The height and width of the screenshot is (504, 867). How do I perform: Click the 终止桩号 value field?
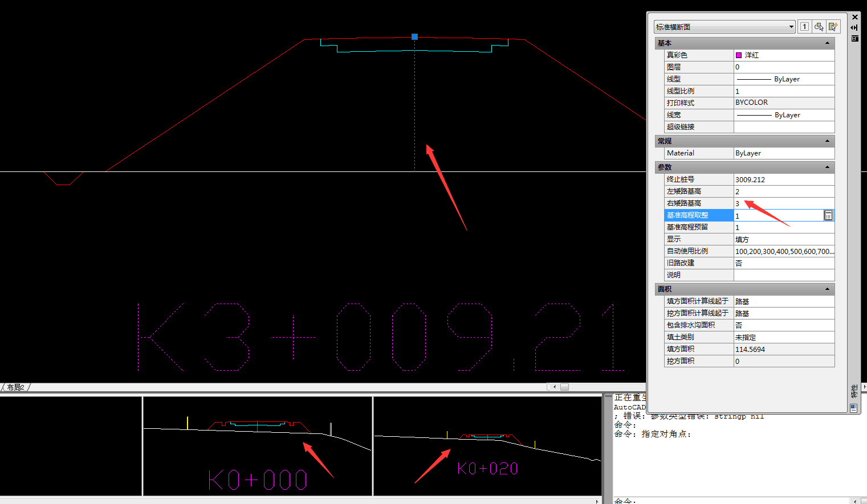[x=783, y=179]
